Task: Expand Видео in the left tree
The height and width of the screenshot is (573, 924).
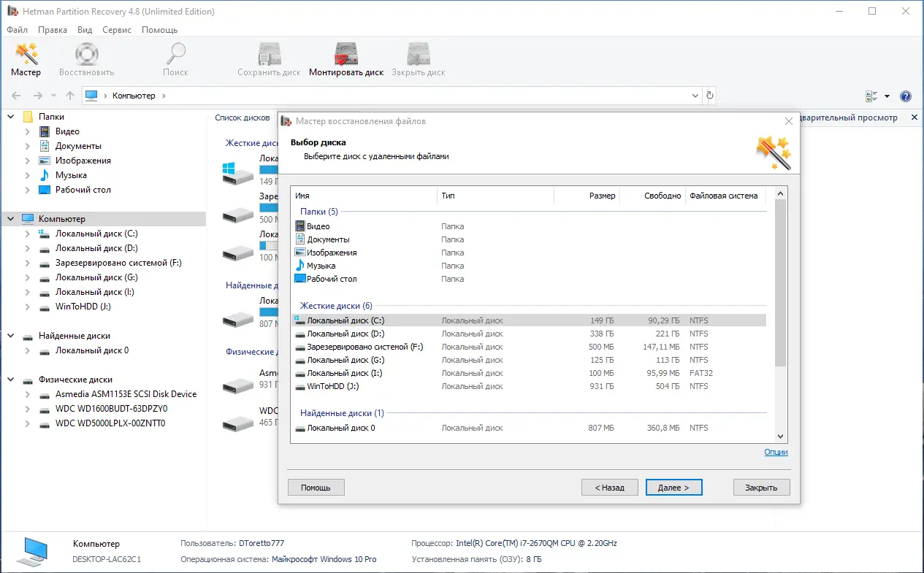Action: click(27, 131)
